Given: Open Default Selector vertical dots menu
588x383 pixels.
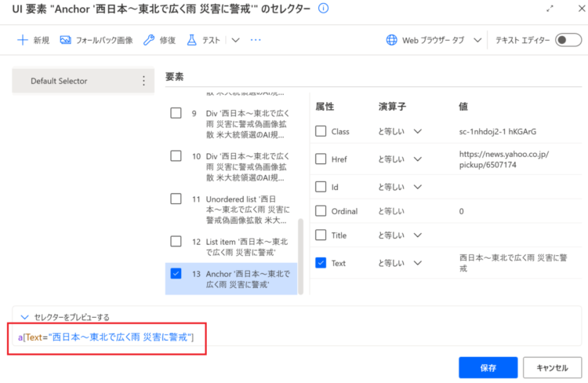Looking at the screenshot, I should 143,81.
